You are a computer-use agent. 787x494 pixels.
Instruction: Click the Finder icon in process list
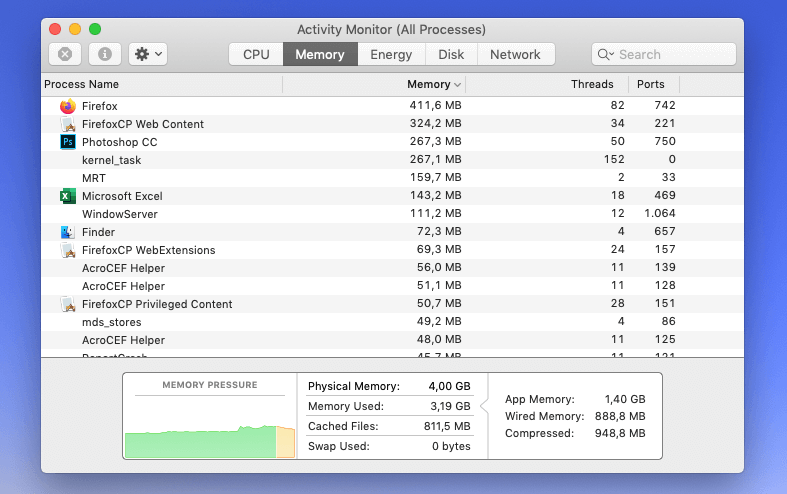coord(67,232)
